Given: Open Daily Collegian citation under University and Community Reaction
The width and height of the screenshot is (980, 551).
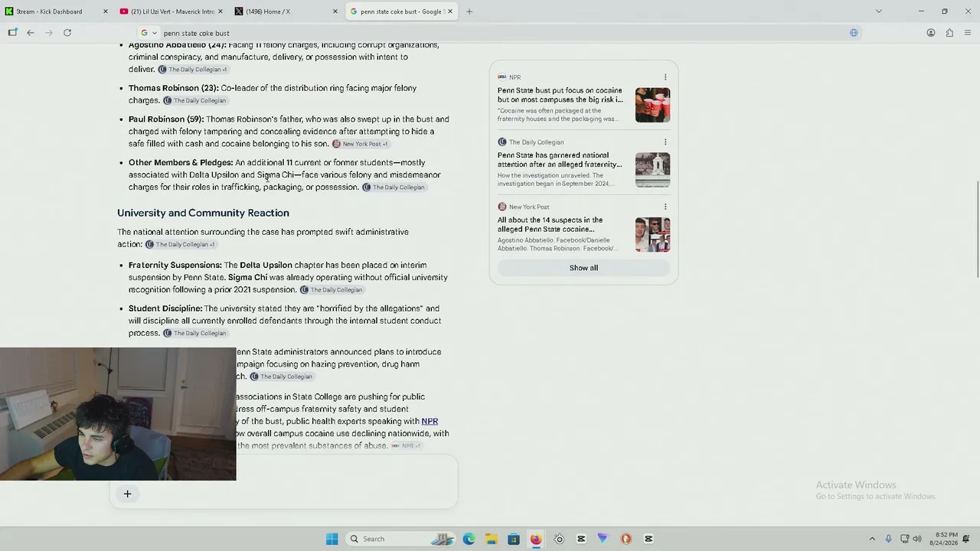Looking at the screenshot, I should pos(181,244).
